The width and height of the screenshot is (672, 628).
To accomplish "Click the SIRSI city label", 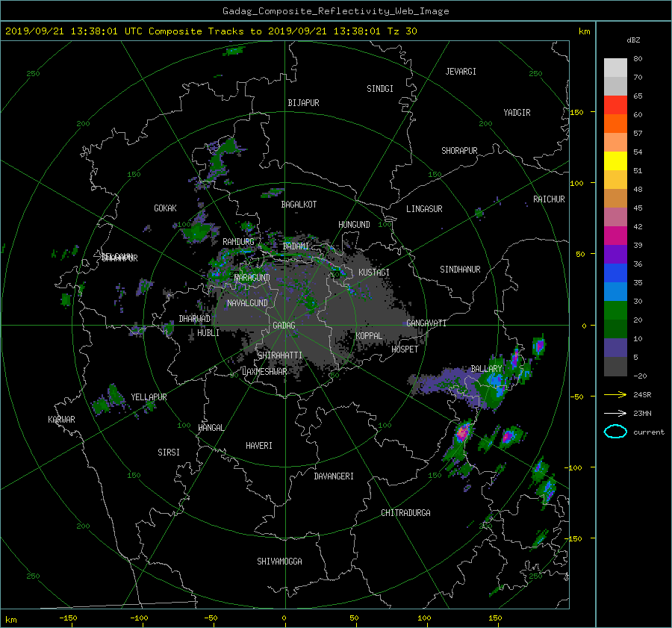I will tap(169, 453).
